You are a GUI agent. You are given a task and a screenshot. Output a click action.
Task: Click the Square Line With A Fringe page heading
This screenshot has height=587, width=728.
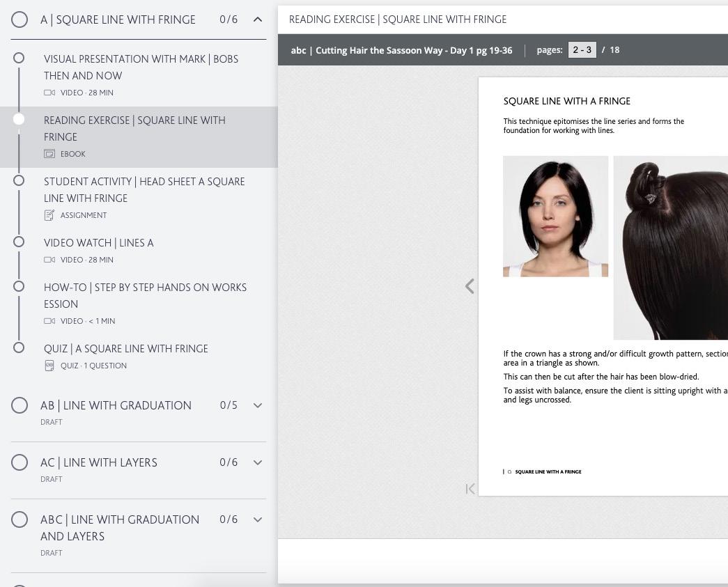point(567,101)
